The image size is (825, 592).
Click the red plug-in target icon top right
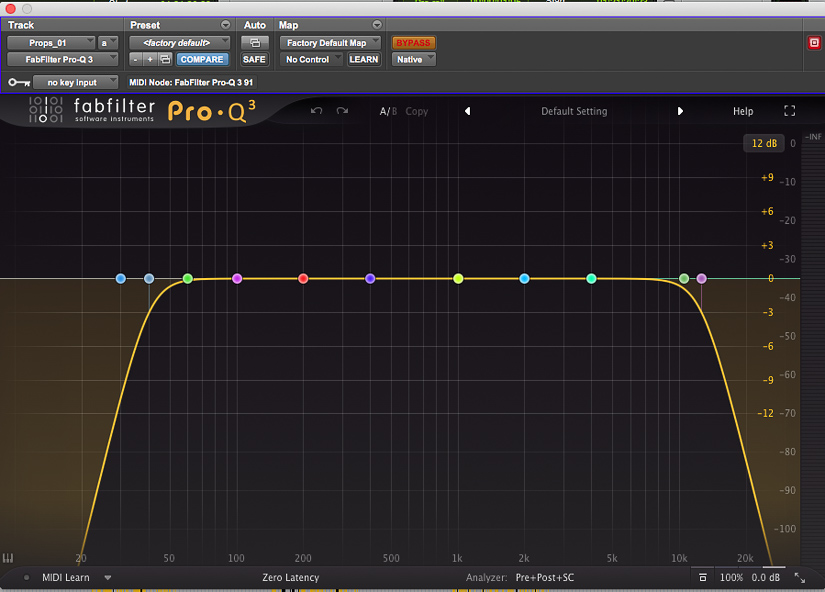coord(813,42)
